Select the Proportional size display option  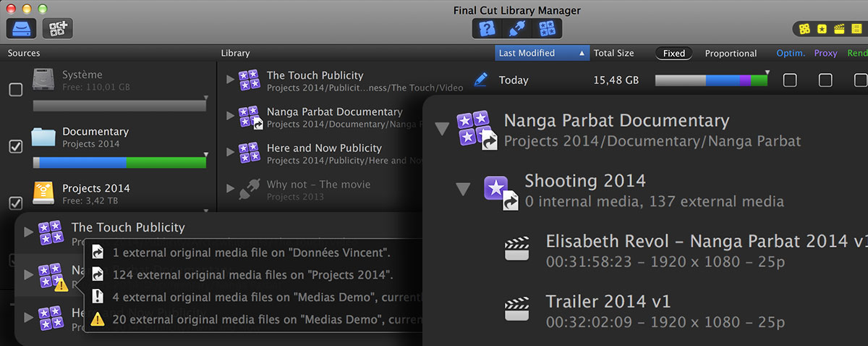coord(731,53)
